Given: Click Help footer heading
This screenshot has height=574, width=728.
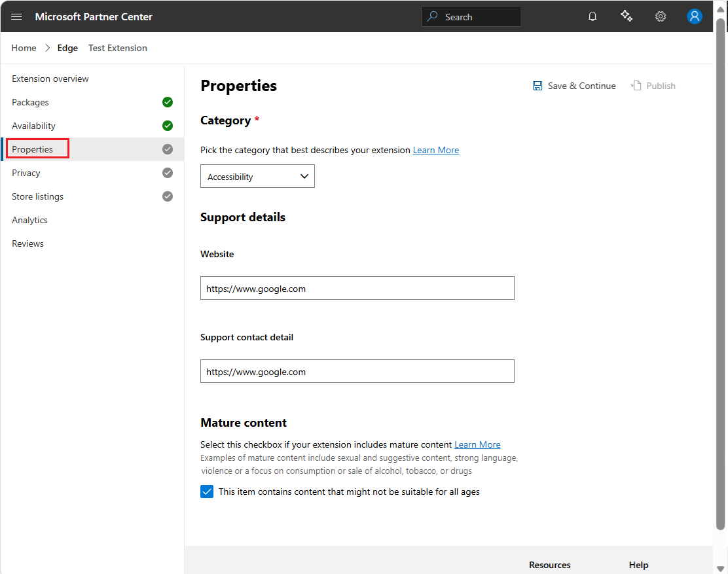Looking at the screenshot, I should 638,565.
